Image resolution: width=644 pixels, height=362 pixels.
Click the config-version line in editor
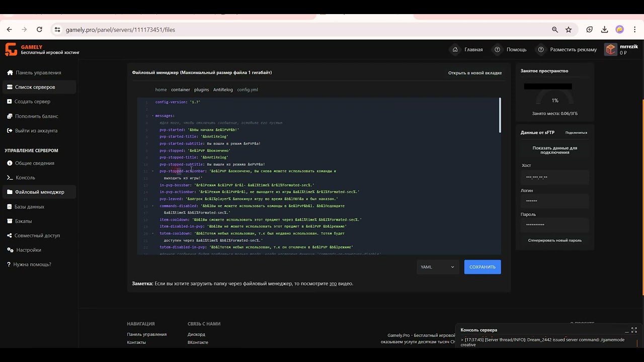[x=178, y=102]
